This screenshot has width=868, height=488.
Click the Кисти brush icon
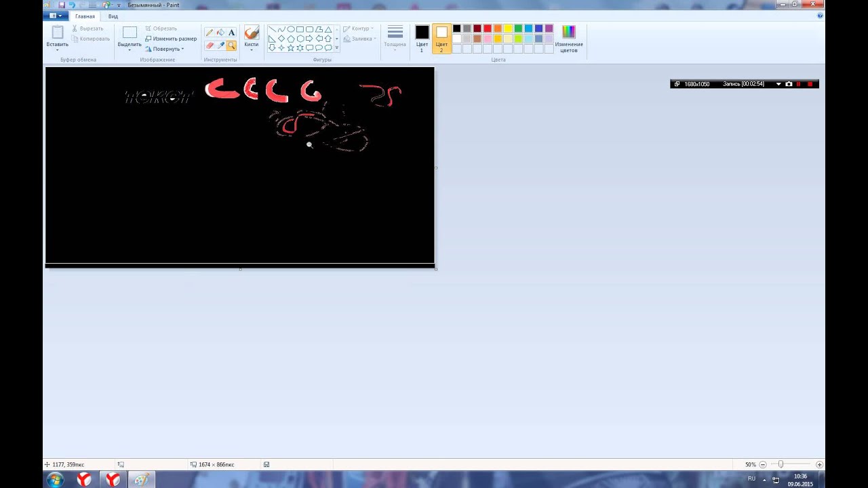click(252, 33)
